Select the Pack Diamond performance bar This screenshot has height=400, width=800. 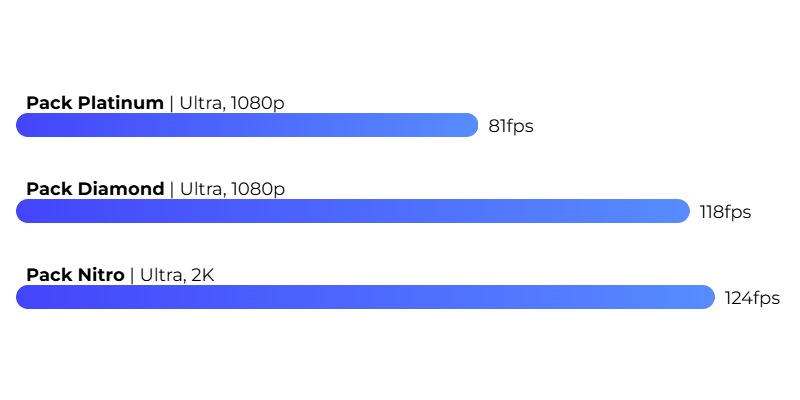coord(353,211)
